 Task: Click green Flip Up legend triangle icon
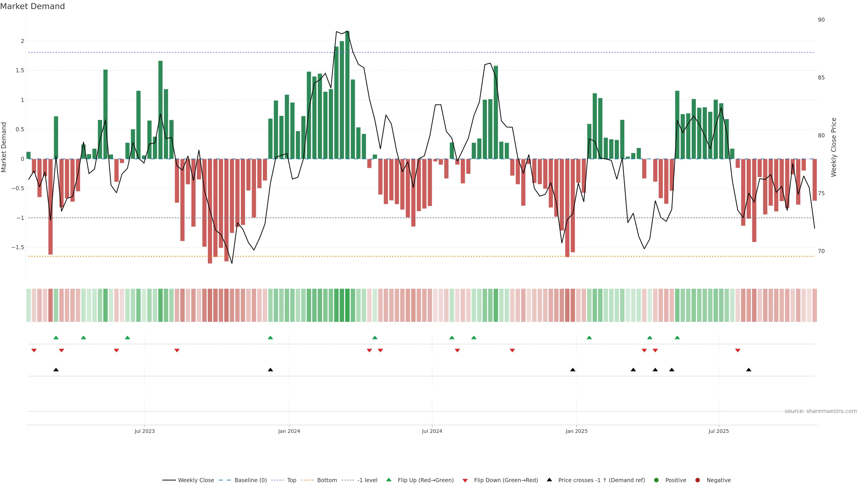point(389,480)
